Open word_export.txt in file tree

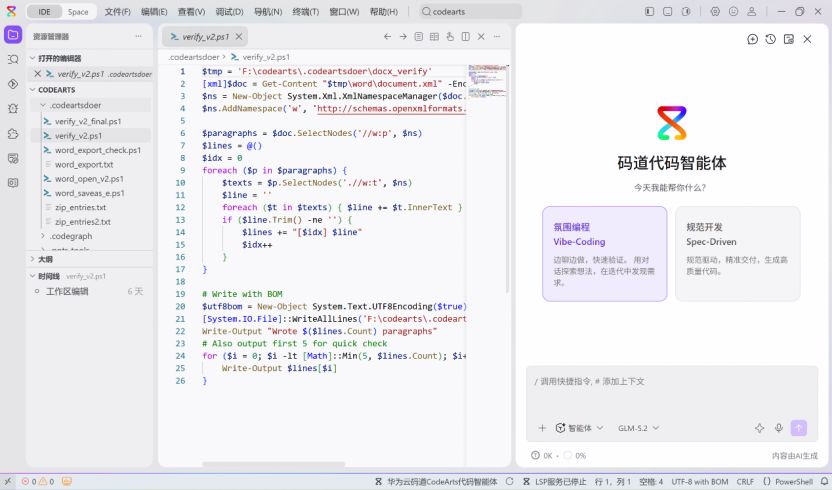coord(84,165)
